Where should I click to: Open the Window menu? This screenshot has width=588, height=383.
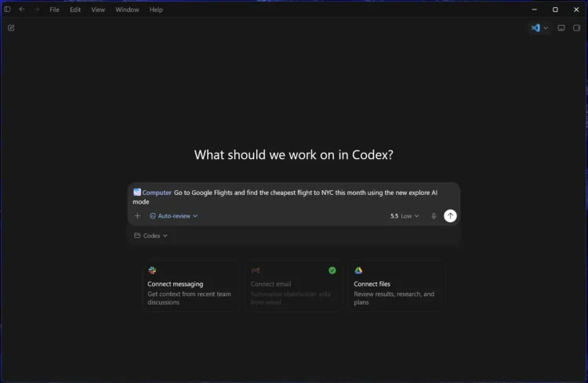coord(127,9)
